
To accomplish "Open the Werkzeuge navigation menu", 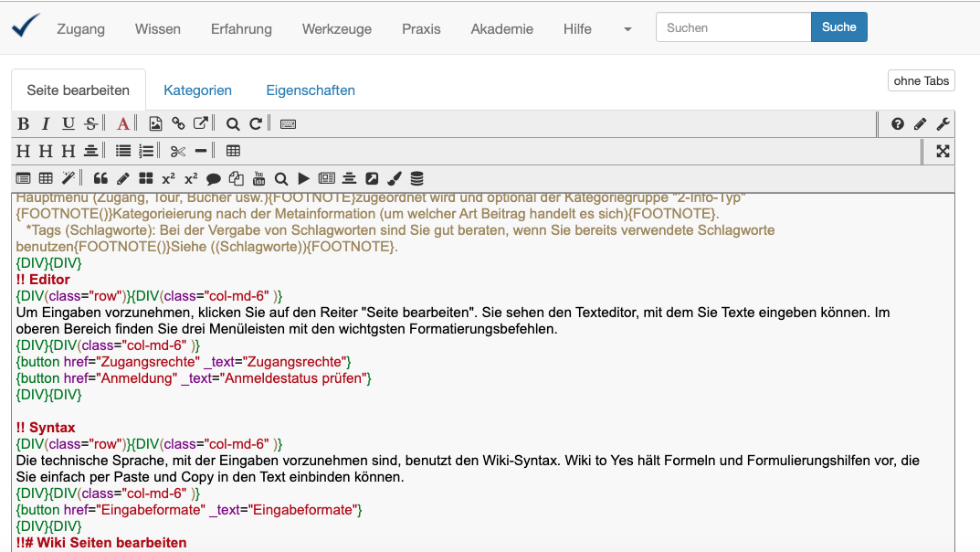I will [337, 29].
